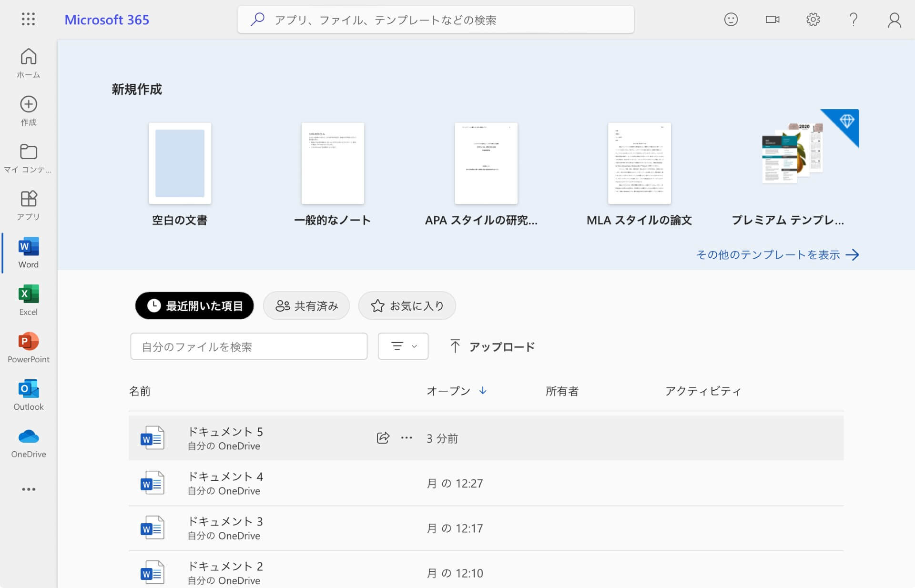Show more apps via sidebar ellipsis
This screenshot has height=588, width=915.
click(29, 489)
